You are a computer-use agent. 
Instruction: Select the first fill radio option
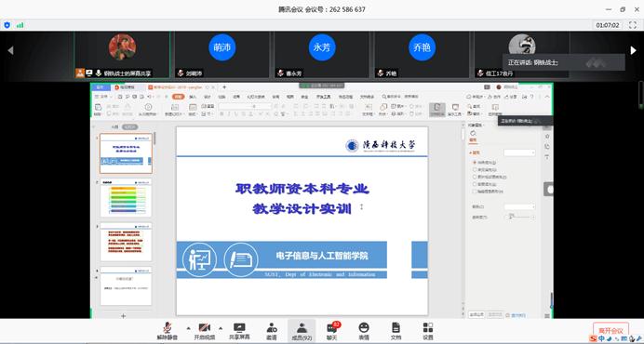[x=475, y=163]
